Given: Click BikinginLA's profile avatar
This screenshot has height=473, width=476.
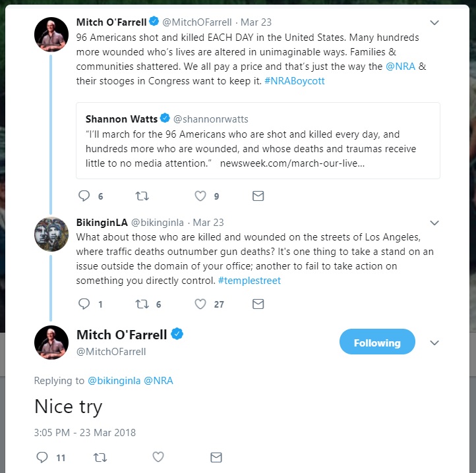Looking at the screenshot, I should tap(51, 234).
